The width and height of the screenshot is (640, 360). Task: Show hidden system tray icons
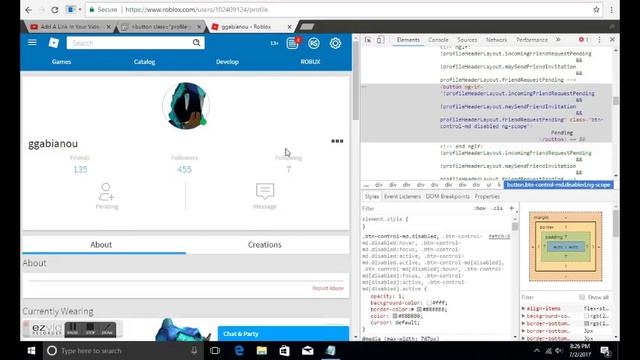(537, 351)
